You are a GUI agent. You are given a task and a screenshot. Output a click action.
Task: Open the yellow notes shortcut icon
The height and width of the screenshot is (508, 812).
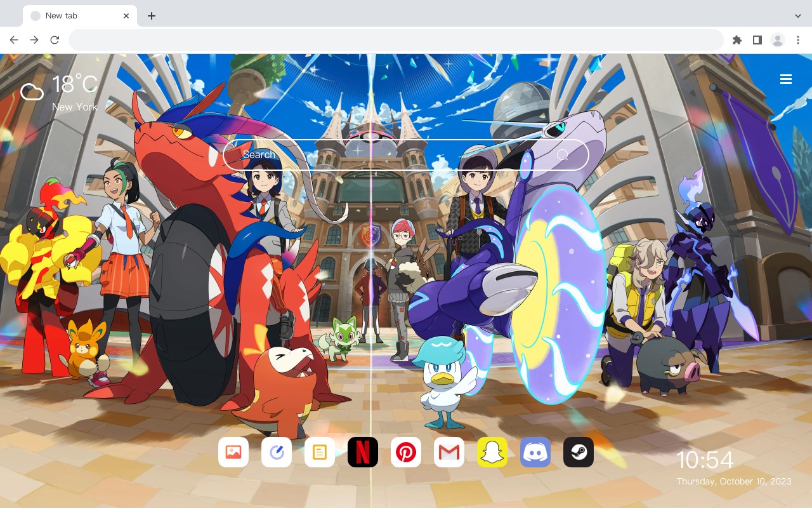point(320,452)
